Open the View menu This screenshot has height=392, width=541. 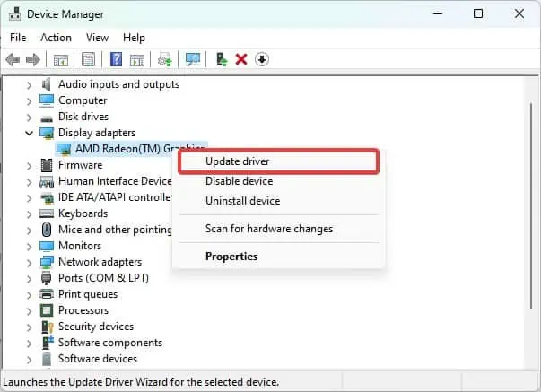click(97, 38)
